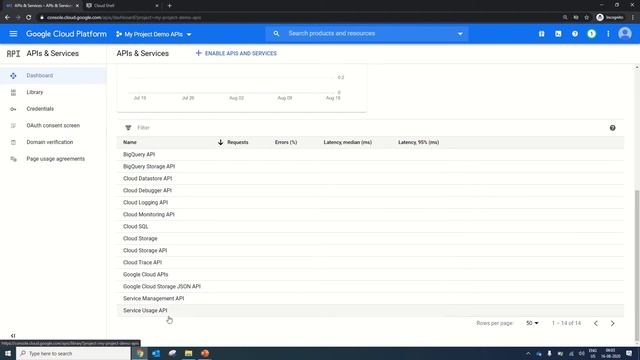Viewport: 640px width, 360px height.
Task: Click the page vertical scrollbar
Action: click(637, 265)
